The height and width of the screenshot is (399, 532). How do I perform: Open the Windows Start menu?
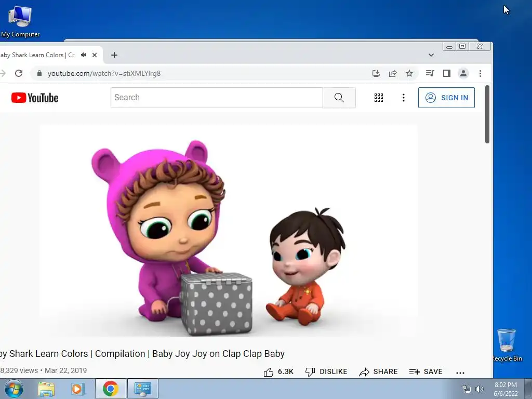pos(14,389)
